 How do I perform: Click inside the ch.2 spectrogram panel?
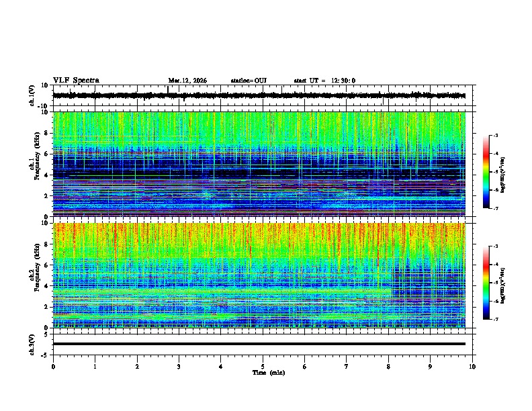(259, 275)
